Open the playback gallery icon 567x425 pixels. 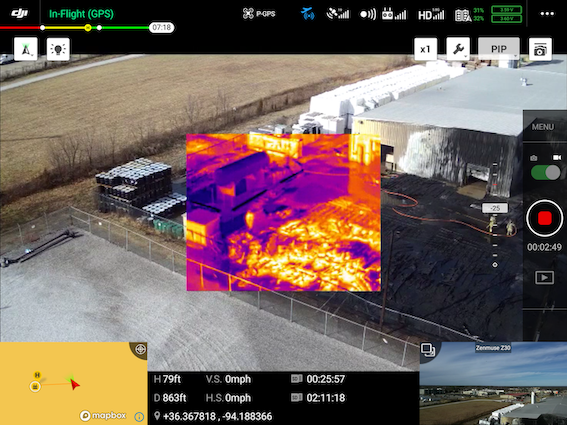tap(545, 277)
